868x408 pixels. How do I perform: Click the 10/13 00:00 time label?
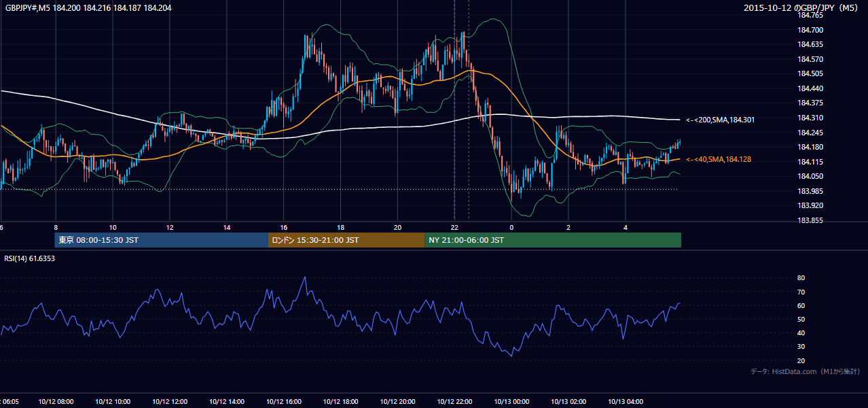(512, 402)
